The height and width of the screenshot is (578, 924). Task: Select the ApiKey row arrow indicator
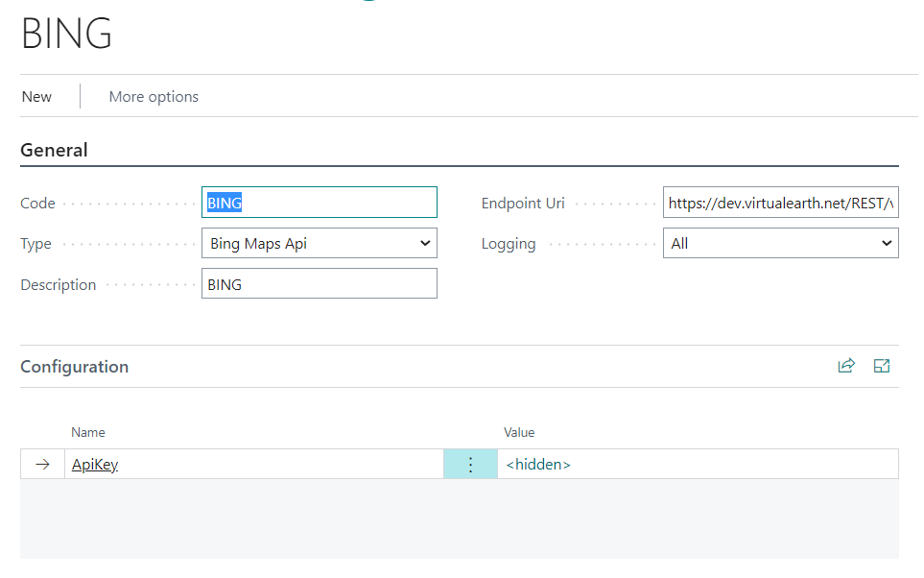tap(42, 464)
